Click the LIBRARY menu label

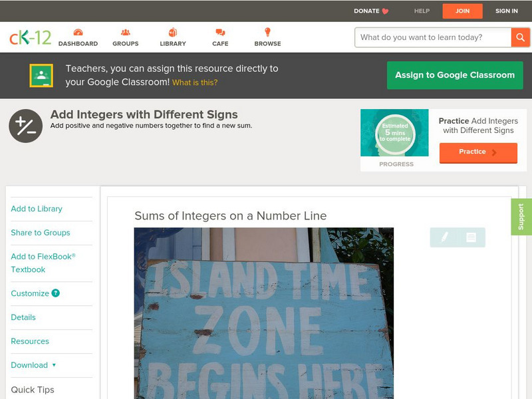coord(173,44)
